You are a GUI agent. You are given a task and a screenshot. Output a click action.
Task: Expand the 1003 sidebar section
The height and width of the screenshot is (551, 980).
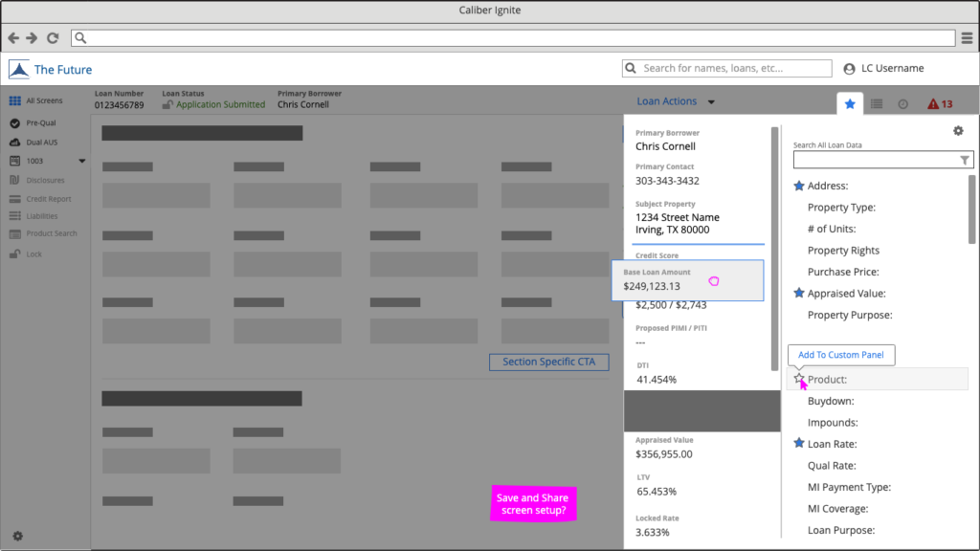[81, 161]
